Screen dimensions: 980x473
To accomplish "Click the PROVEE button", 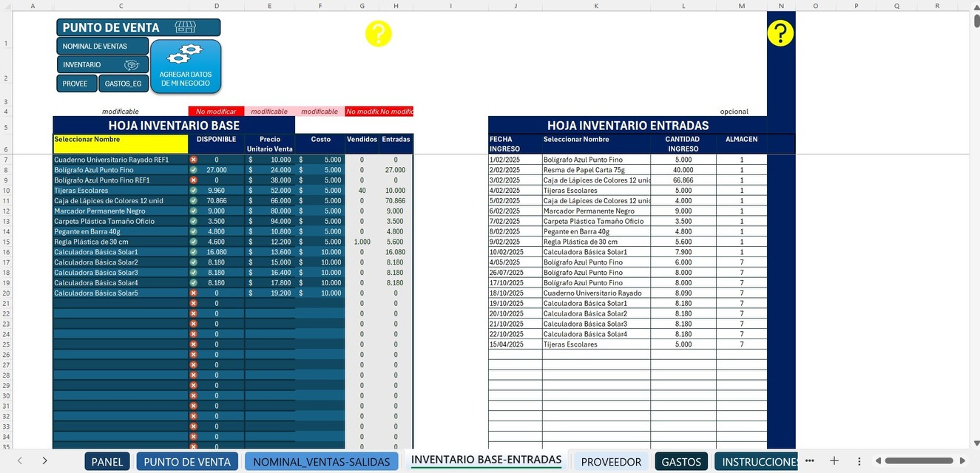I will coord(77,84).
